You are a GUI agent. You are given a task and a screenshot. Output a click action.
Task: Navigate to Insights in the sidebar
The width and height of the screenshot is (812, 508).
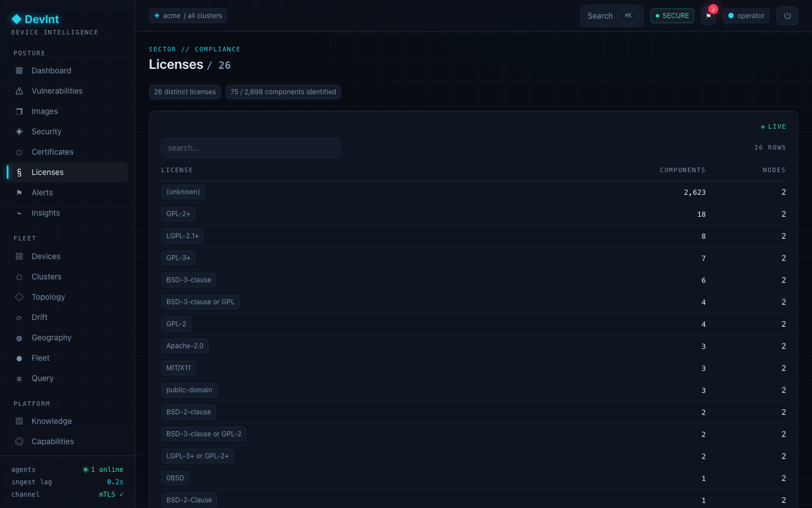pos(67,213)
